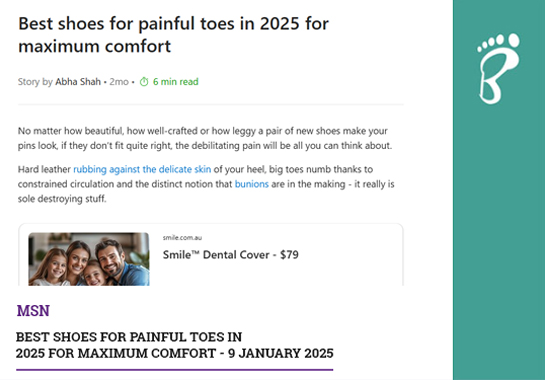Viewport: 545px width, 380px height.
Task: Click the green clock icon near read time
Action: (144, 82)
